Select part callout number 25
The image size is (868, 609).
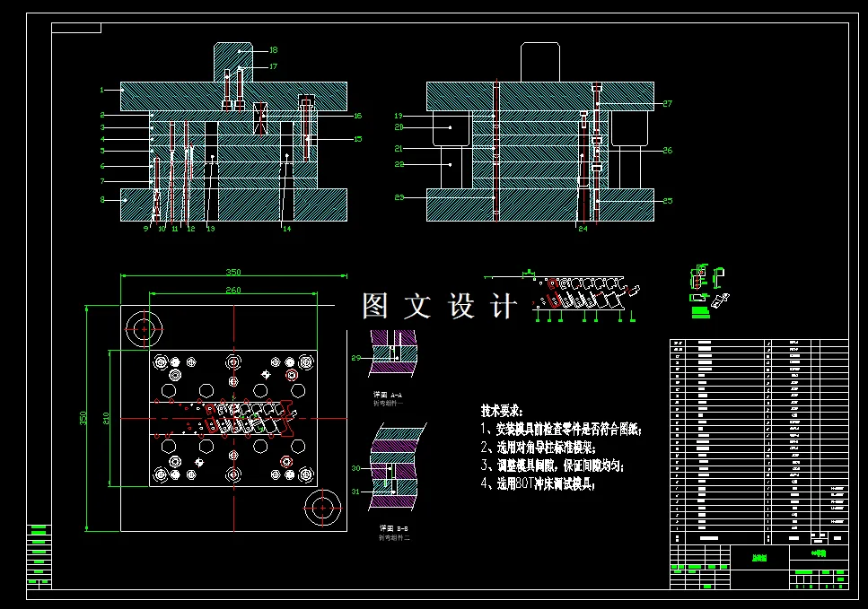tap(668, 201)
